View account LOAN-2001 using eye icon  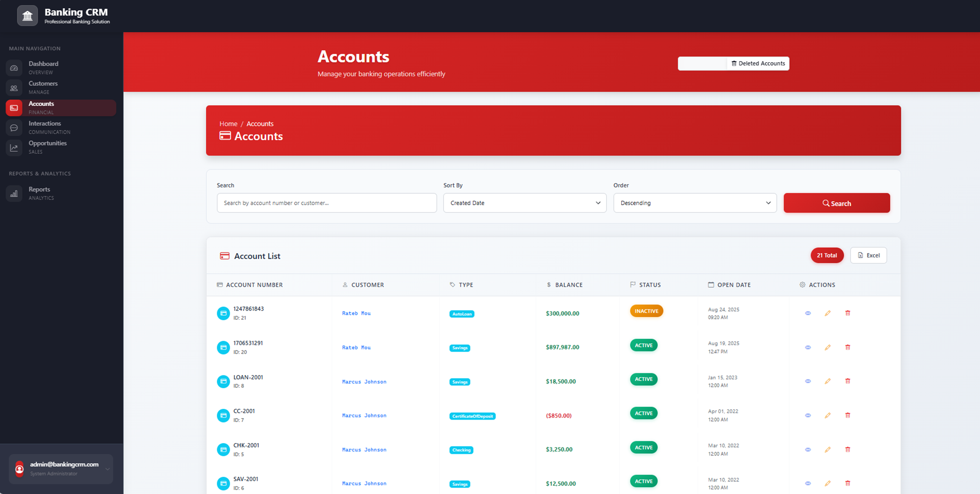(808, 381)
